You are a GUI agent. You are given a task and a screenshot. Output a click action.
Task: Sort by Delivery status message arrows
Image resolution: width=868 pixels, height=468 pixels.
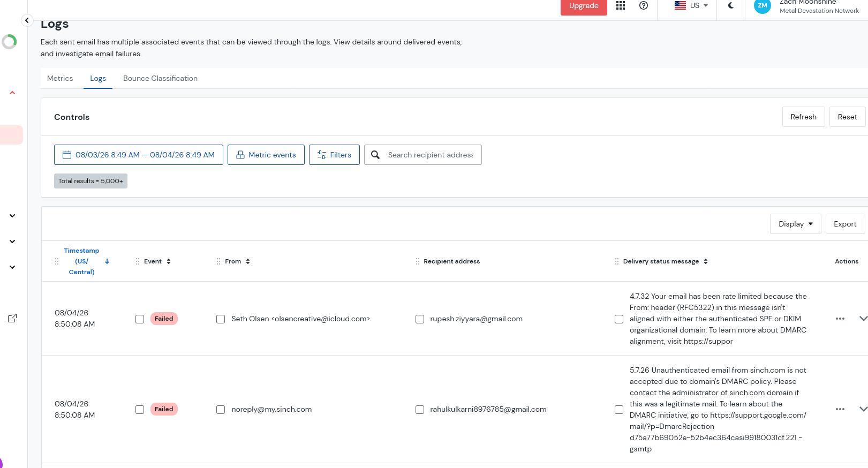706,261
